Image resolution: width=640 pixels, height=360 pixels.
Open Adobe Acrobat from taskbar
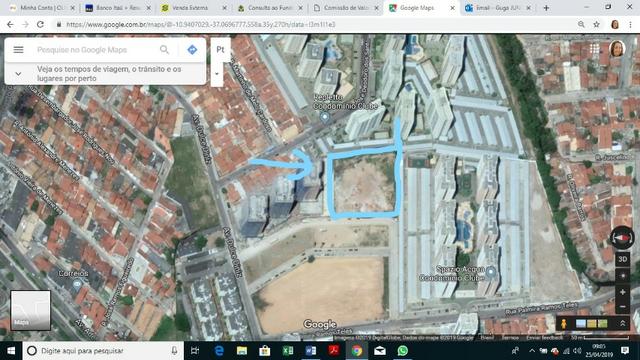(x=334, y=351)
